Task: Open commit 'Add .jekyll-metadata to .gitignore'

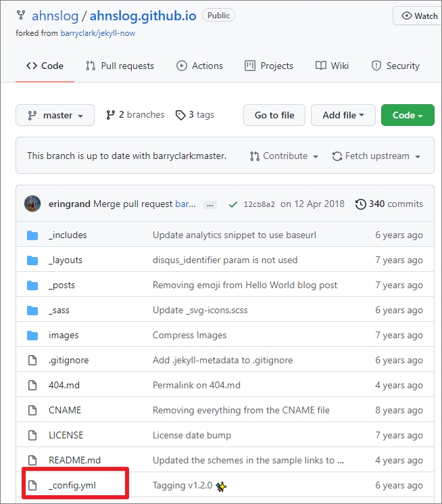Action: pyautogui.click(x=222, y=361)
